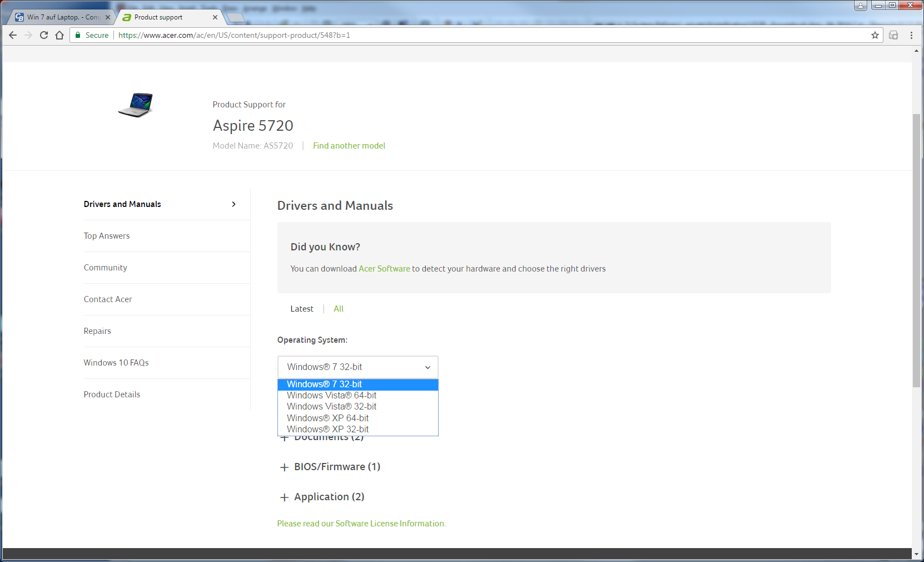
Task: Open a new browser tab
Action: click(236, 17)
